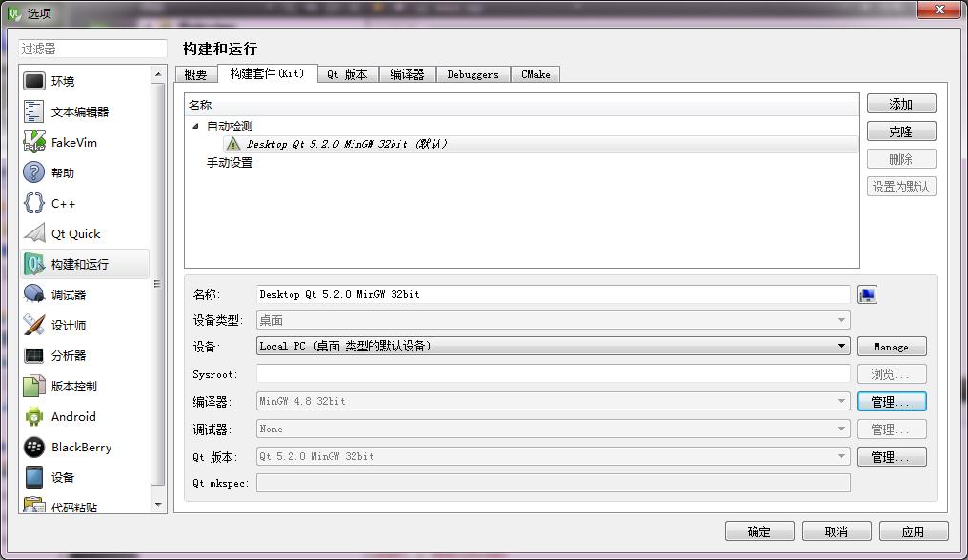Select the Qt Quick category
968x560 pixels.
[75, 234]
